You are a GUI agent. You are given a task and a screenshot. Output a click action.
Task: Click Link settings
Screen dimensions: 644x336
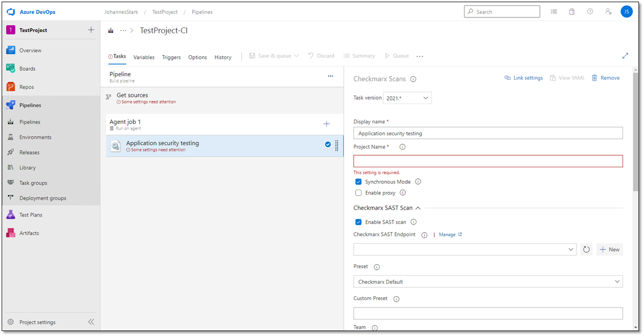click(x=524, y=78)
